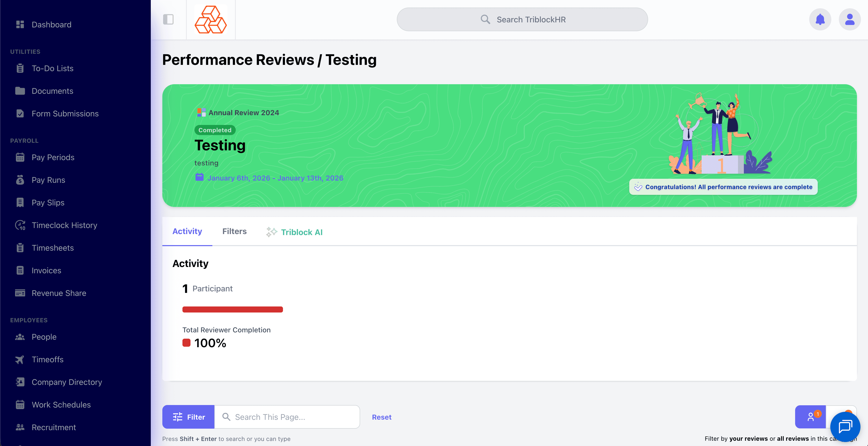Click the TriblockHR orange cubes logo
The height and width of the screenshot is (446, 868).
[x=211, y=20]
